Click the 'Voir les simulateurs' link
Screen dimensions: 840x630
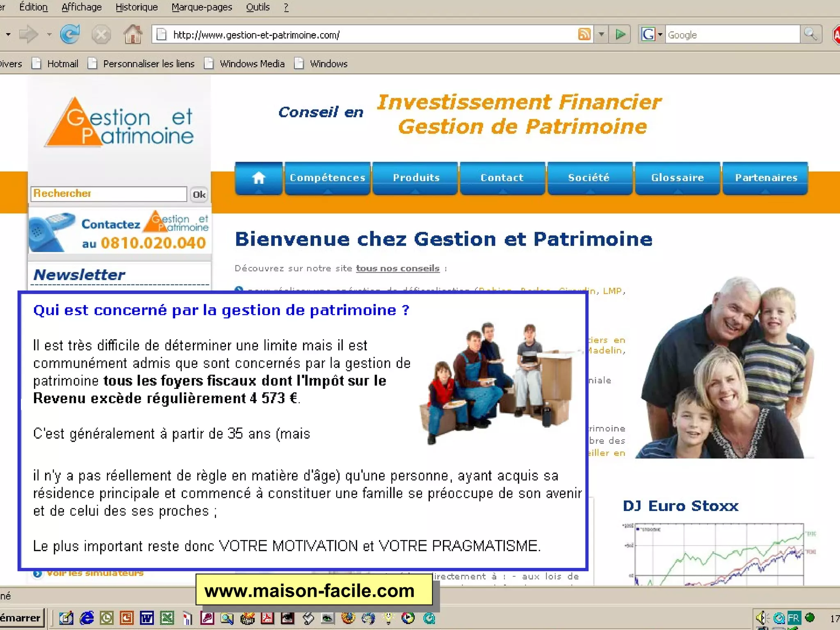pyautogui.click(x=95, y=573)
